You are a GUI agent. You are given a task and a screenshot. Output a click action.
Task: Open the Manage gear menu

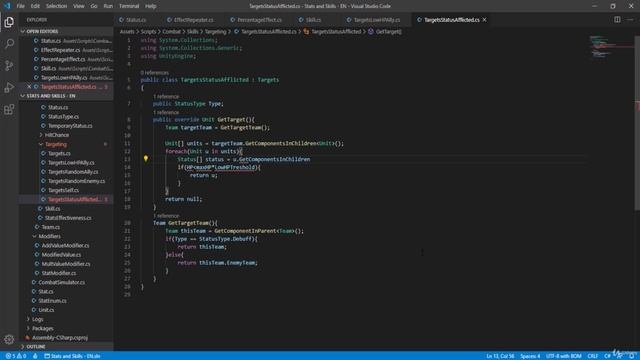(9, 339)
